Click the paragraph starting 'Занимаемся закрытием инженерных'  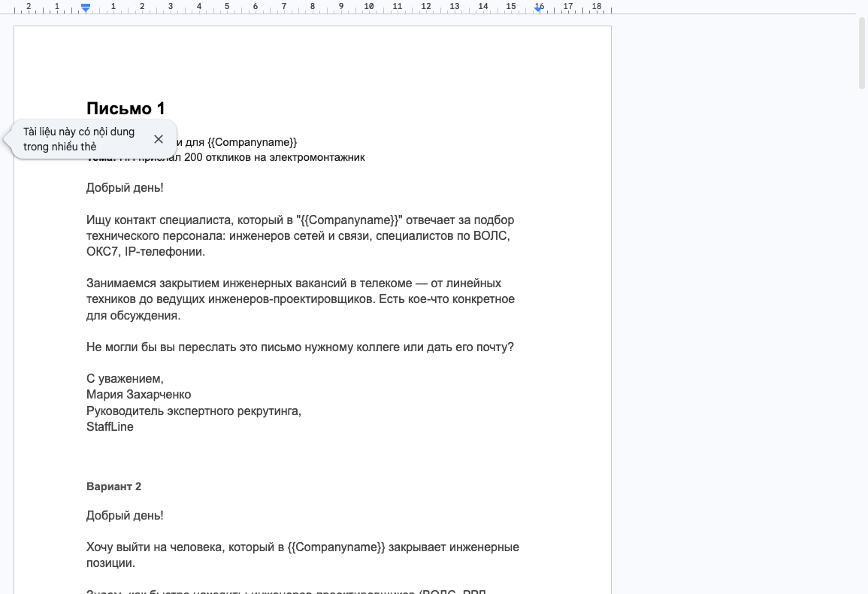pos(301,299)
